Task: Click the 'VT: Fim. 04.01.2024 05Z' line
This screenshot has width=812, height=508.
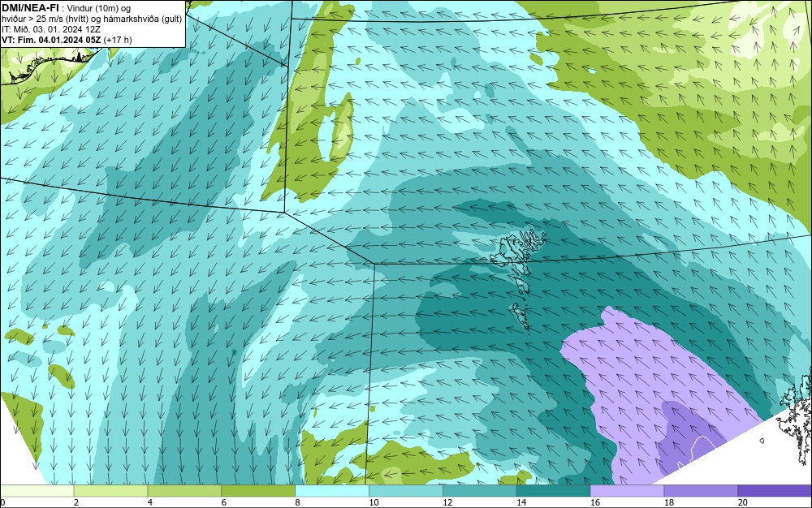Action: click(51, 40)
